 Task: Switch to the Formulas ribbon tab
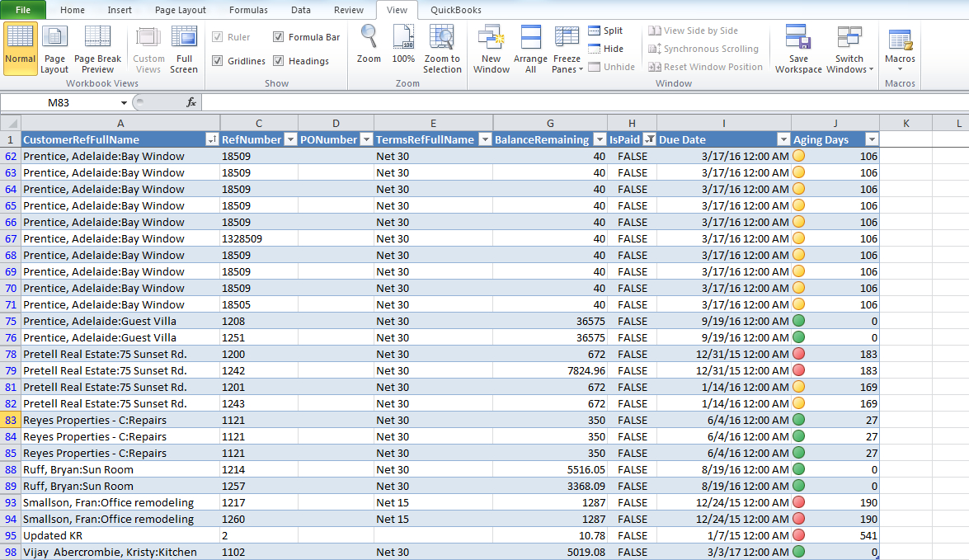247,11
